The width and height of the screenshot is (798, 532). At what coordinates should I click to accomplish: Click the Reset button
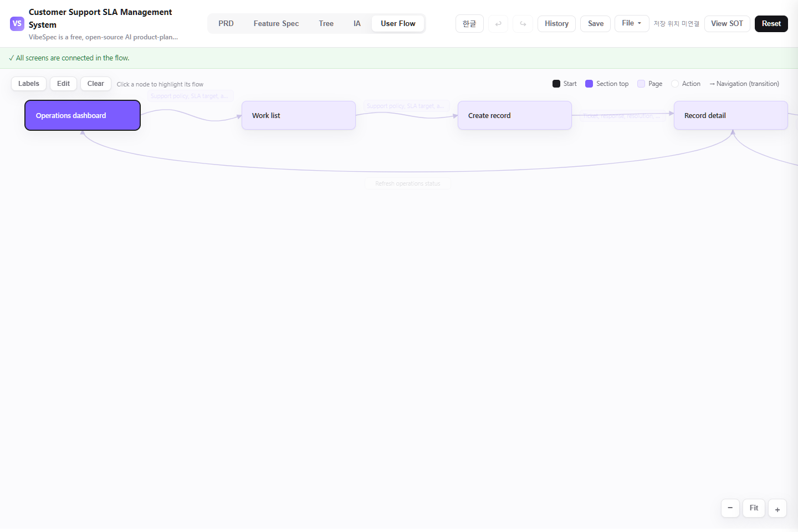pyautogui.click(x=771, y=24)
